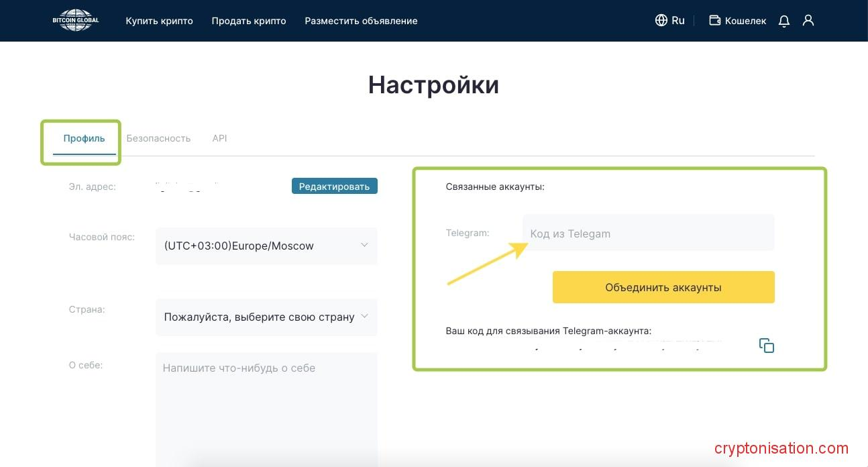Viewport: 868px width, 467px height.
Task: Switch to the Безопасность tab
Action: click(158, 138)
